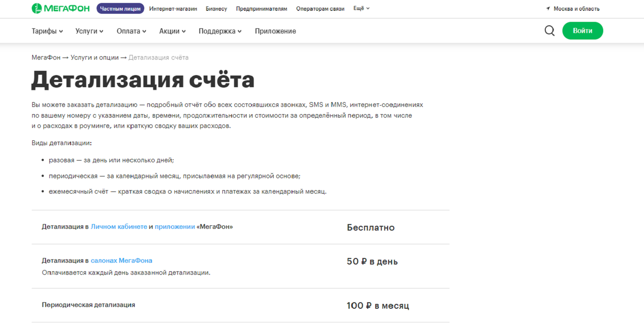644x328 pixels.
Task: Follow the приложении link
Action: (x=175, y=227)
